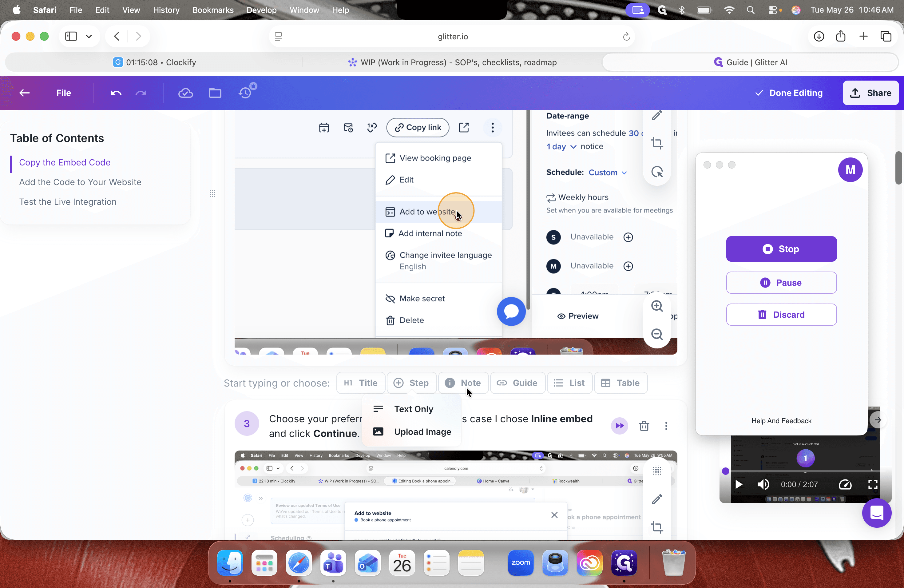Open the Glitter File menu
Image resolution: width=904 pixels, height=588 pixels.
[63, 93]
